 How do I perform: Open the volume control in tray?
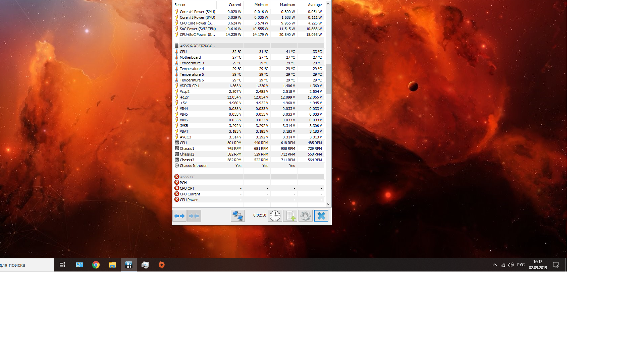pyautogui.click(x=511, y=265)
